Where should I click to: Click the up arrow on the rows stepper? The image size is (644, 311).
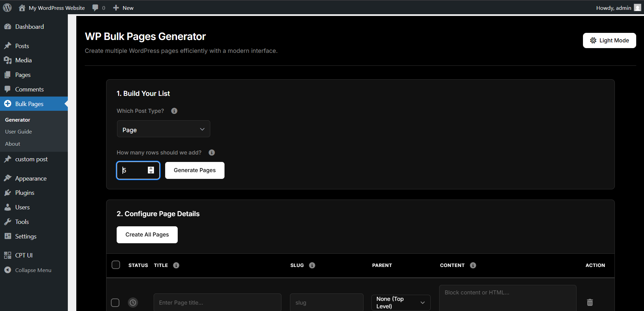pyautogui.click(x=151, y=168)
